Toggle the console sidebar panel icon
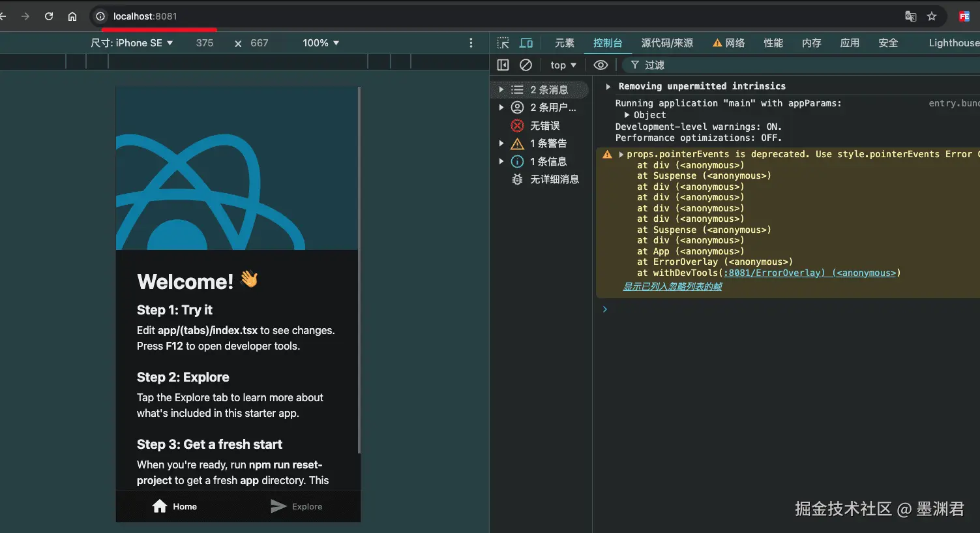This screenshot has height=533, width=980. click(x=503, y=65)
